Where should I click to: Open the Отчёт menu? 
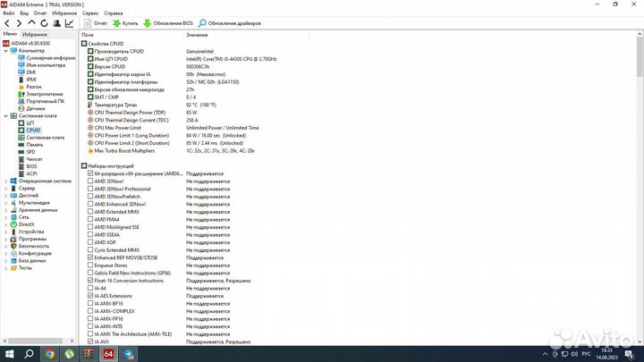coord(40,13)
